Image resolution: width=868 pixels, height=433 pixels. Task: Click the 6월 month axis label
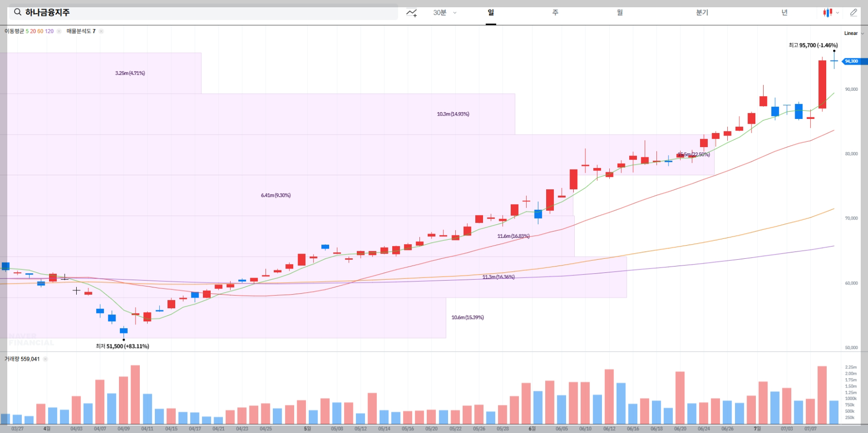coord(532,429)
